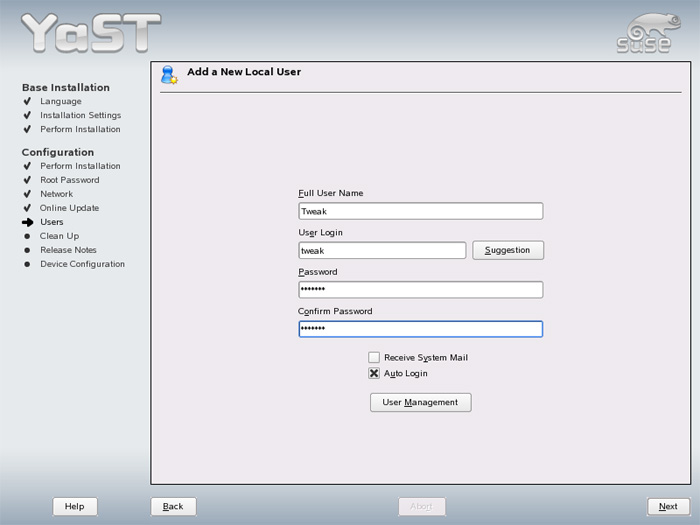This screenshot has width=700, height=525.
Task: Focus the Confirm Password field
Action: click(421, 329)
